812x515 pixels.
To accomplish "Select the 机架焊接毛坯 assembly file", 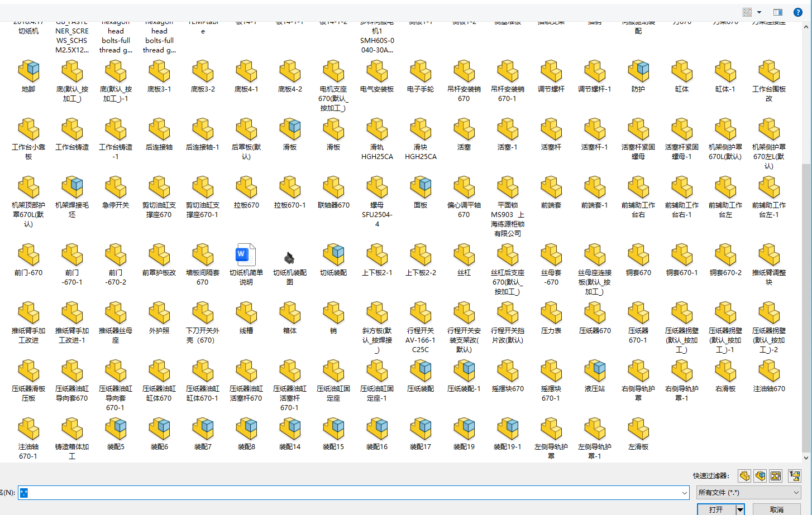I will [72, 198].
